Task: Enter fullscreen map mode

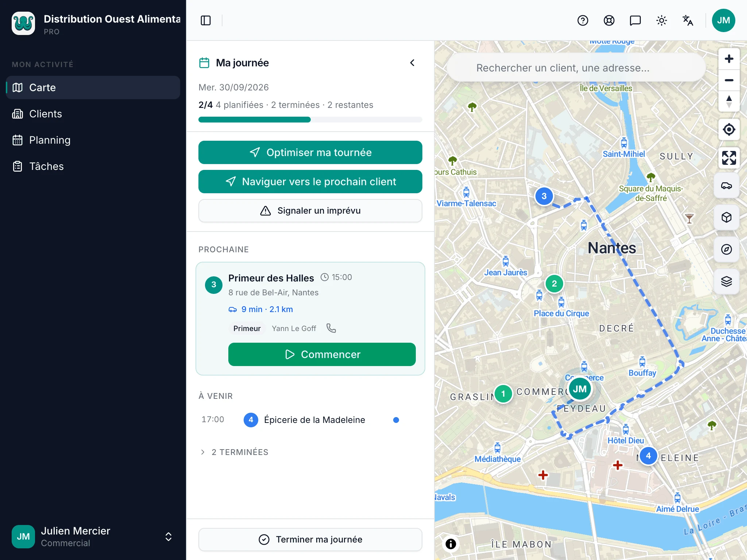Action: point(729,158)
